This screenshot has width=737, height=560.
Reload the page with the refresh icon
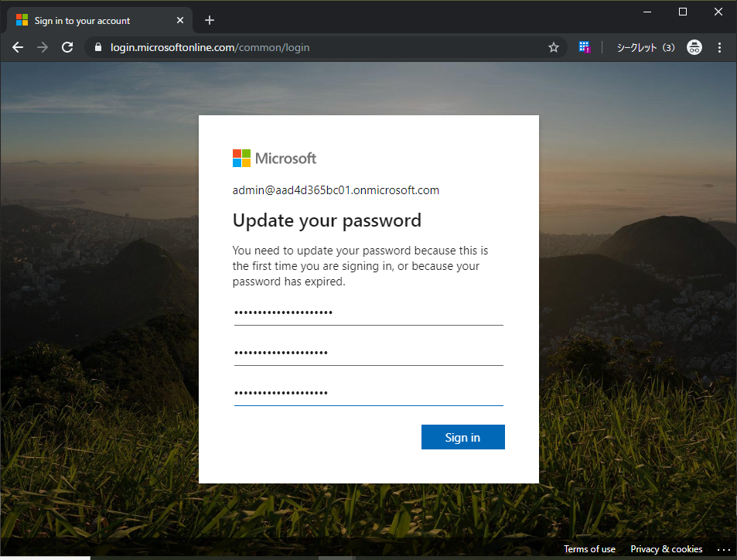coord(67,47)
